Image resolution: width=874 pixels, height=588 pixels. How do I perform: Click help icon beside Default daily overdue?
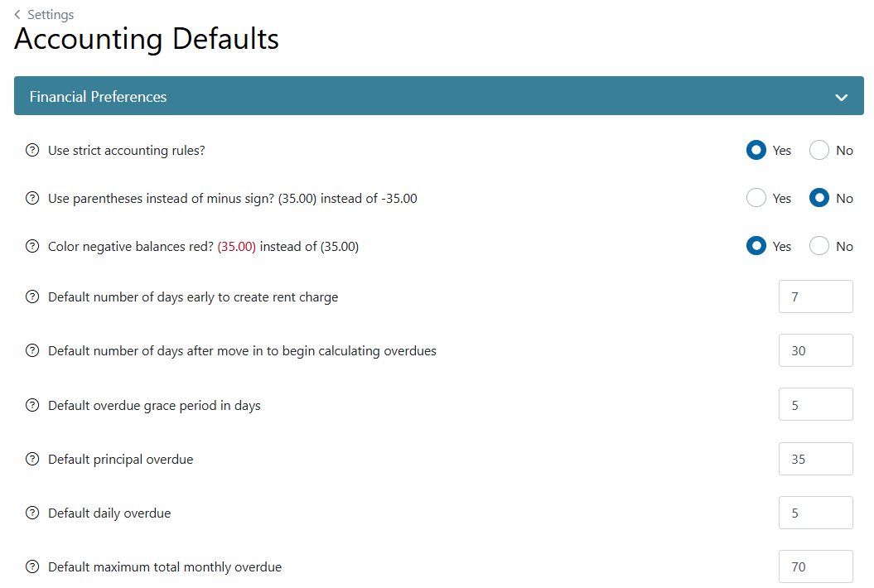pos(32,513)
